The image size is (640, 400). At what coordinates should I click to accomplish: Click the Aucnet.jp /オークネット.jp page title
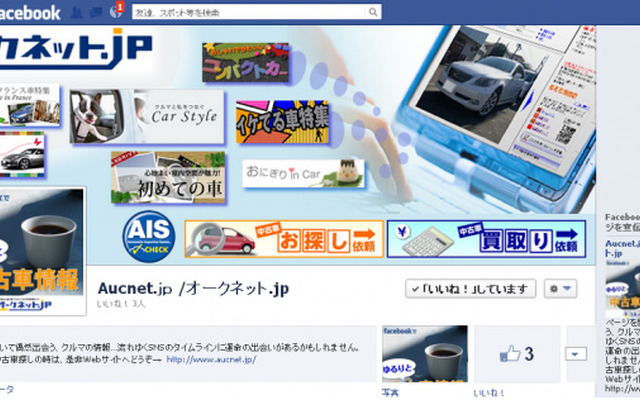click(193, 289)
